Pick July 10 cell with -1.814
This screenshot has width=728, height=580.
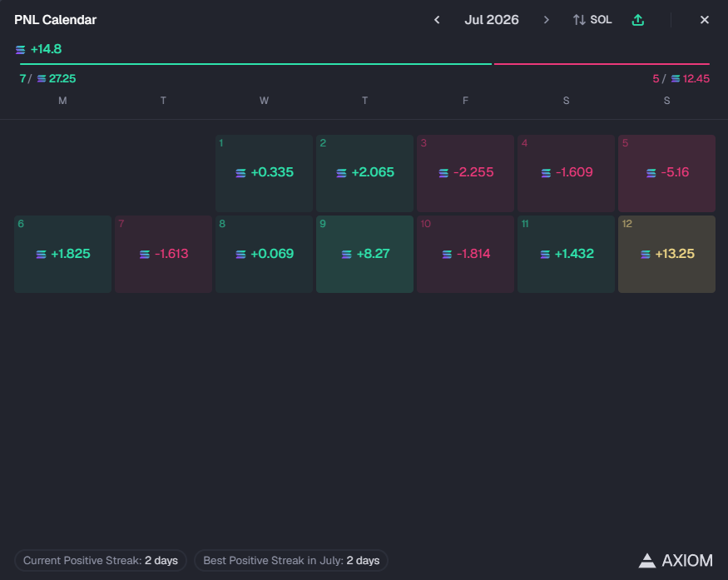click(x=465, y=254)
